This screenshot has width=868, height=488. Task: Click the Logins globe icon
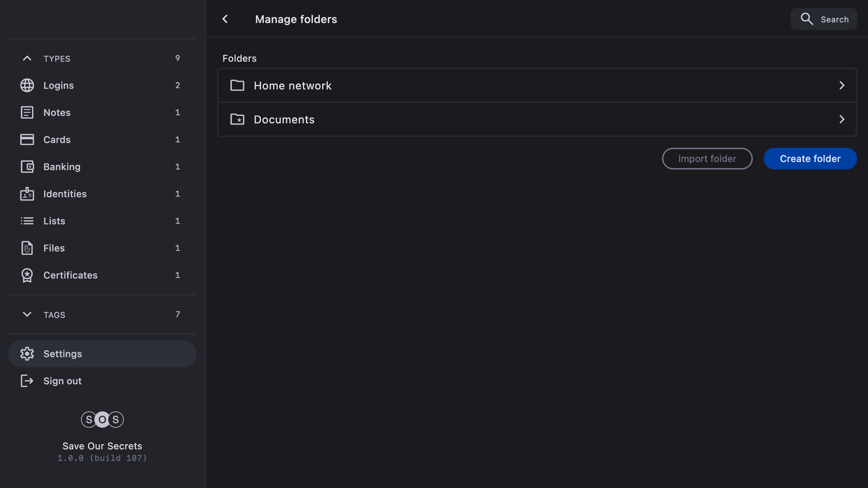click(27, 85)
